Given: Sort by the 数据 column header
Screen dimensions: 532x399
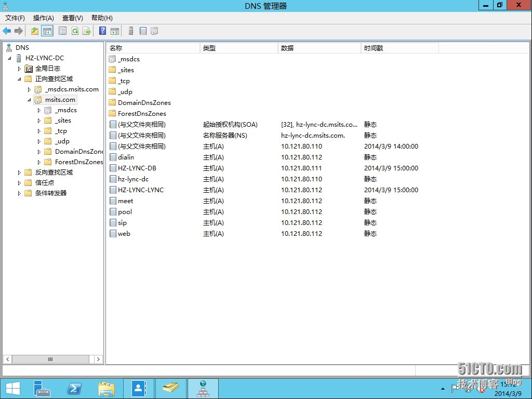Looking at the screenshot, I should 320,48.
